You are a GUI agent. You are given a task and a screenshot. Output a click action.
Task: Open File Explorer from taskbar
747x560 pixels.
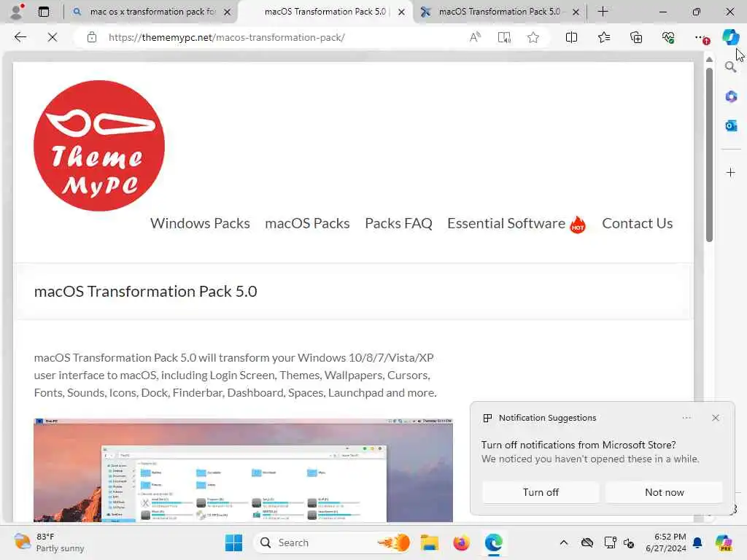[429, 542]
